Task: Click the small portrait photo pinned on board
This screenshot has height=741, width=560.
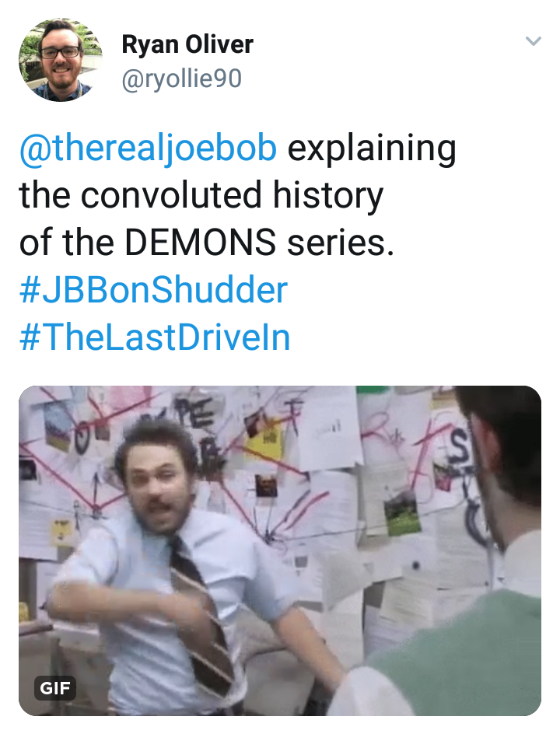Action: click(x=267, y=485)
